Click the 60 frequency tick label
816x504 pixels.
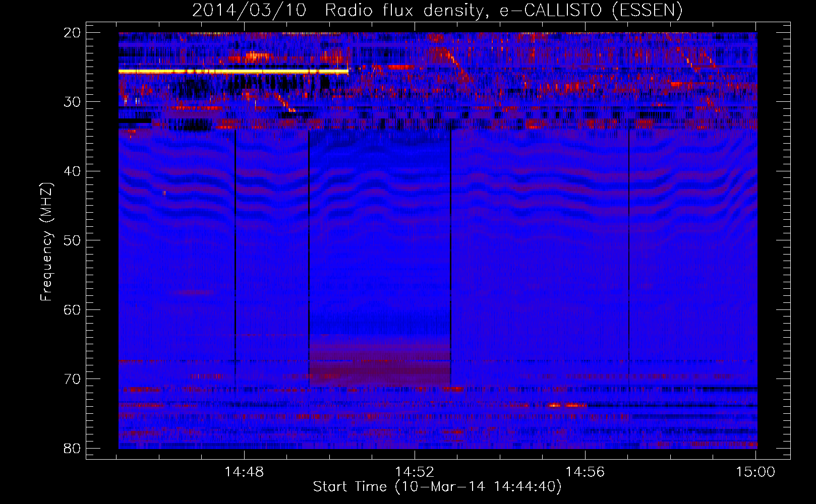[72, 310]
